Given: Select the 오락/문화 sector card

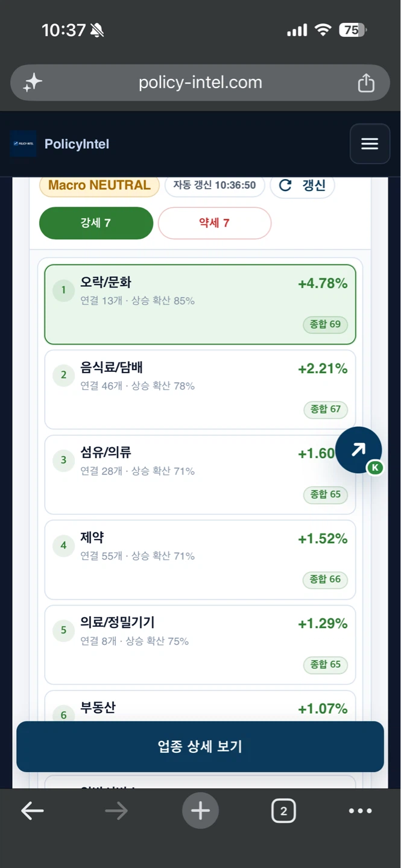Looking at the screenshot, I should [200, 304].
